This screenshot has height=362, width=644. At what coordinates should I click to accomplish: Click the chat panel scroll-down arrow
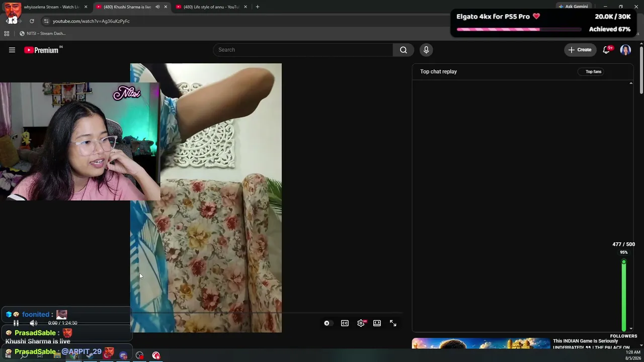[x=631, y=329]
